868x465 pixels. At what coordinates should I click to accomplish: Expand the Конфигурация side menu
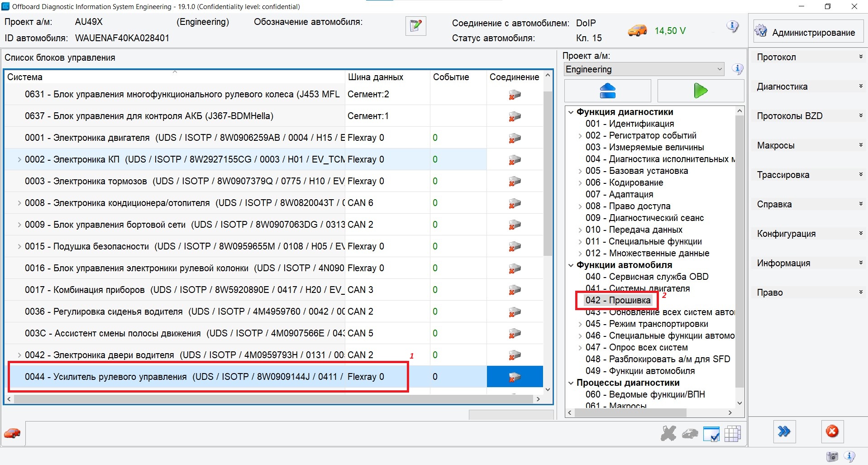click(809, 234)
